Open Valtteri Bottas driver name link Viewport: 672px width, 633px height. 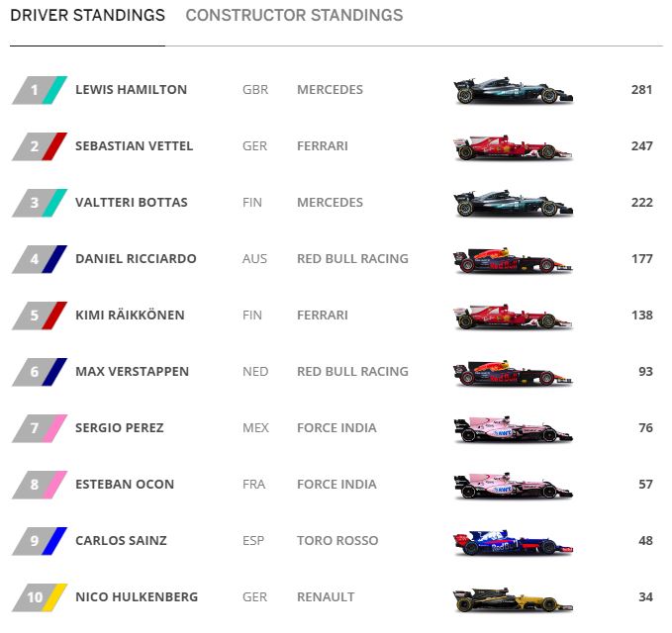(131, 203)
